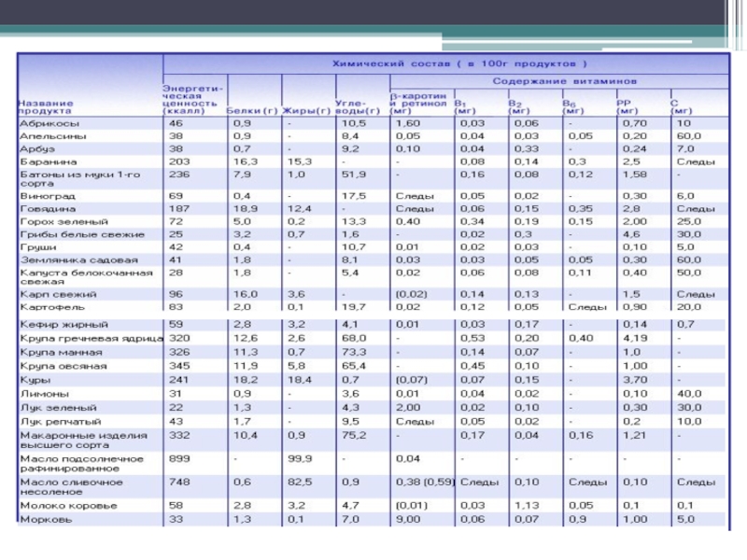Click the 'β-каротин и ретинол' column header
Image resolution: width=747 pixels, height=560 pixels.
[x=420, y=103]
